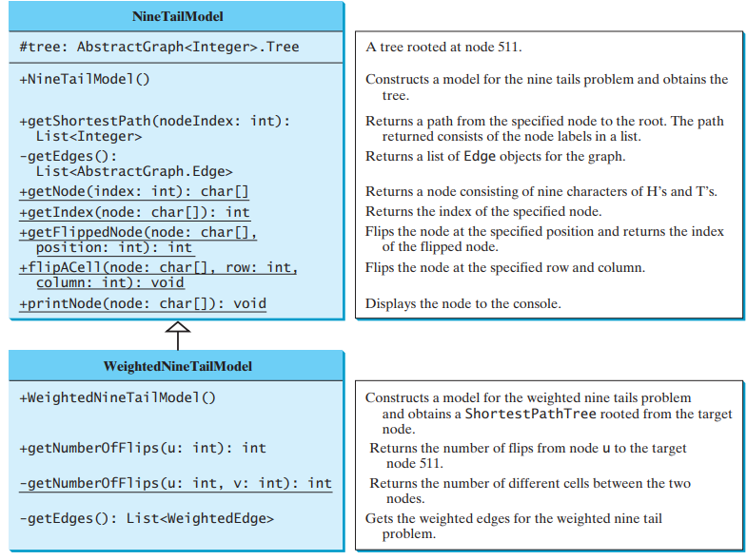Image resolution: width=747 pixels, height=560 pixels.
Task: Click 'A tree rooted at node 511.' description
Action: (443, 48)
